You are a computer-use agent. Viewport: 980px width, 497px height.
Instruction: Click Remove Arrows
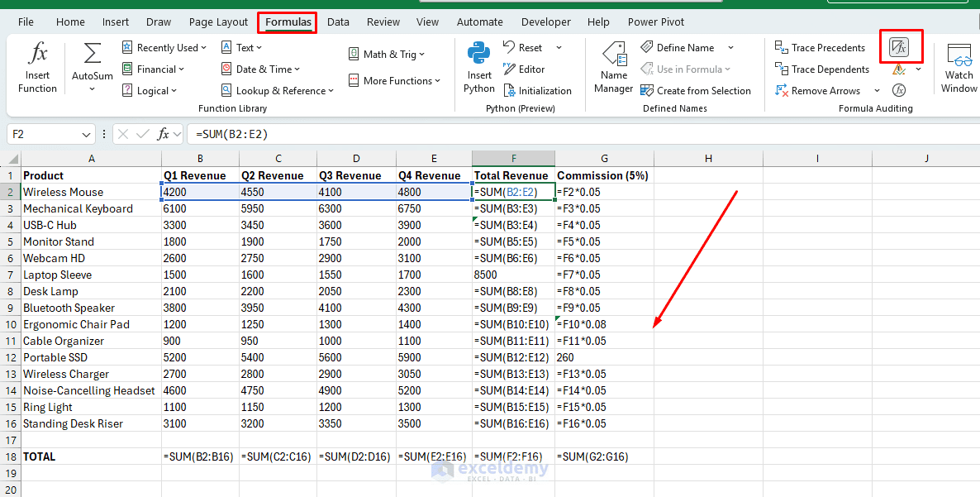pos(818,91)
